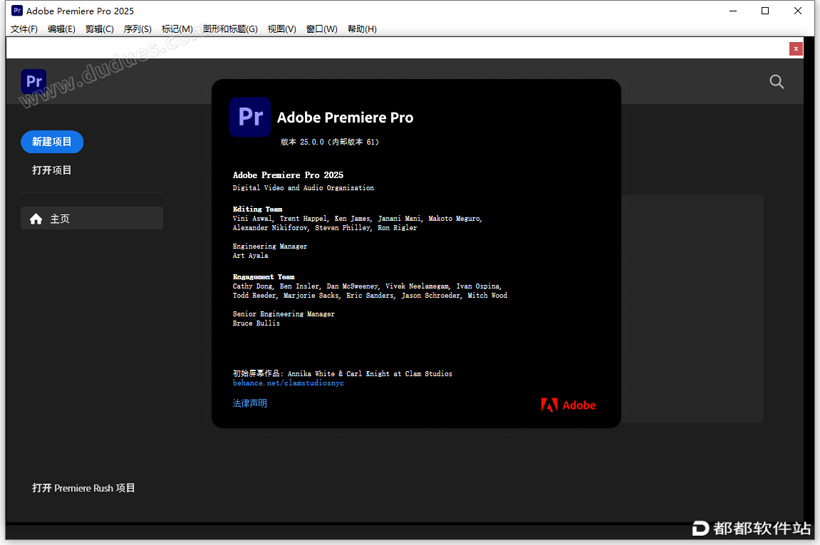Minimize the Premiere Pro window
Image resolution: width=820 pixels, height=545 pixels.
coord(733,10)
